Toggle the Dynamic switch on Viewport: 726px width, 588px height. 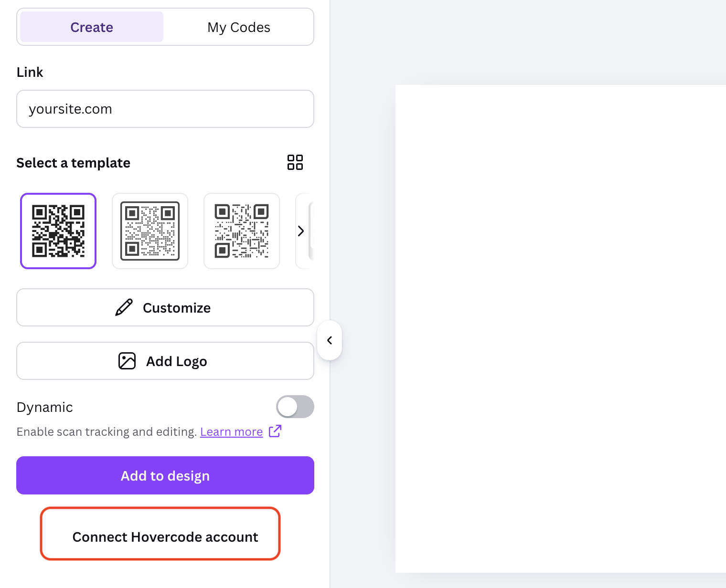pyautogui.click(x=295, y=407)
